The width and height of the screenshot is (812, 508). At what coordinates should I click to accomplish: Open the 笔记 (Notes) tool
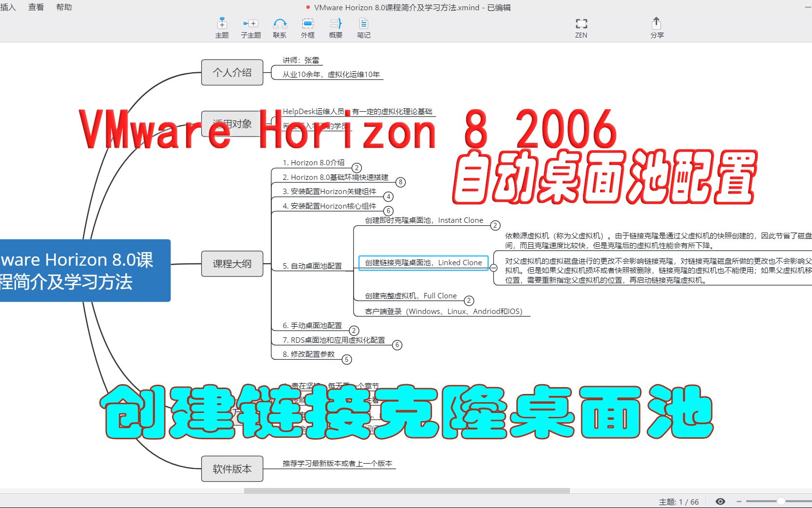pyautogui.click(x=363, y=28)
